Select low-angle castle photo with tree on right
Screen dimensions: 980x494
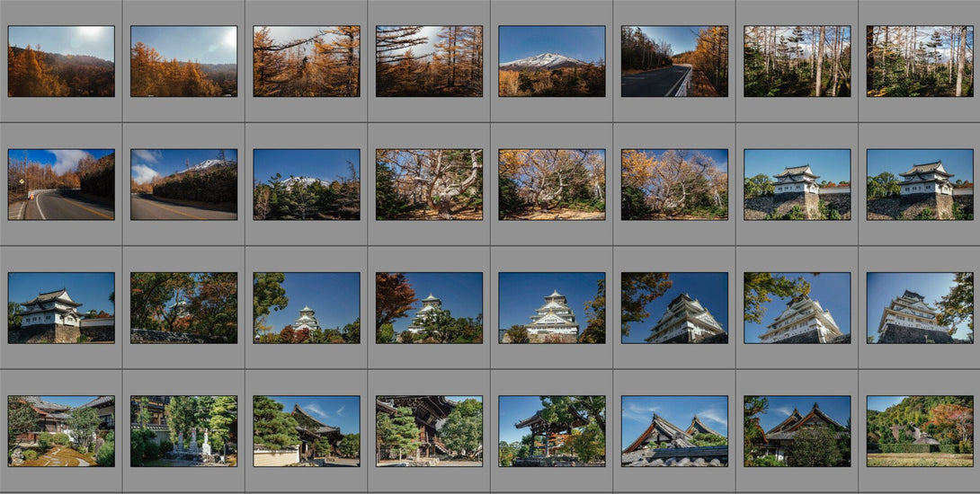tap(920, 308)
